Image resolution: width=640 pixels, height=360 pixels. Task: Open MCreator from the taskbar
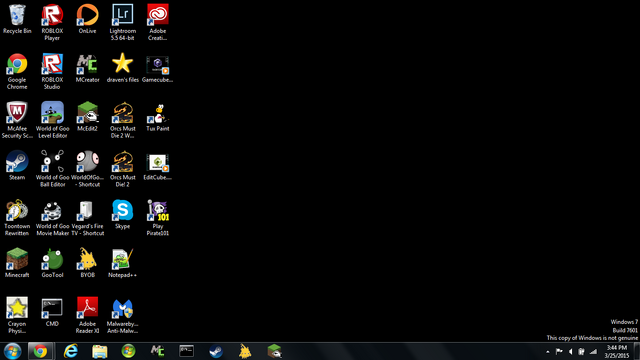coord(157,351)
